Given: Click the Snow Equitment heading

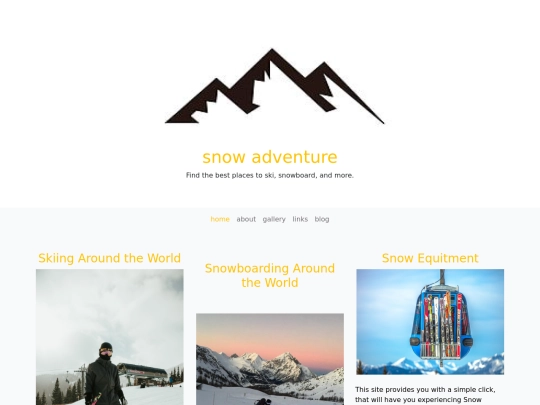Looking at the screenshot, I should pos(430,258).
